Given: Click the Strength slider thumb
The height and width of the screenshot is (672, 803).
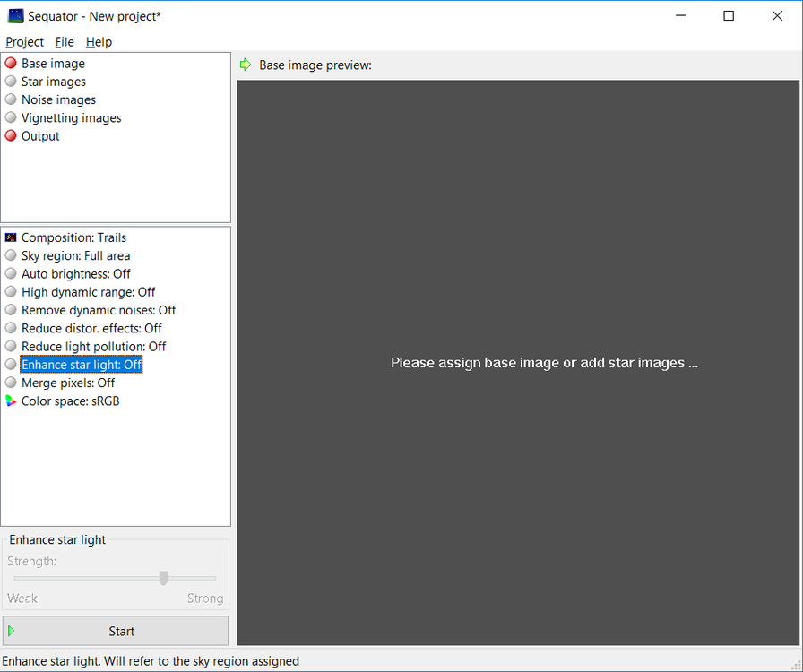Looking at the screenshot, I should [163, 578].
